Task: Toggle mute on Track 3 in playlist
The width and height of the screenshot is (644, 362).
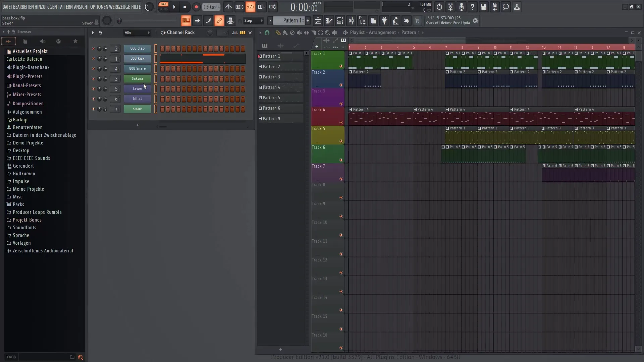Action: (340, 104)
